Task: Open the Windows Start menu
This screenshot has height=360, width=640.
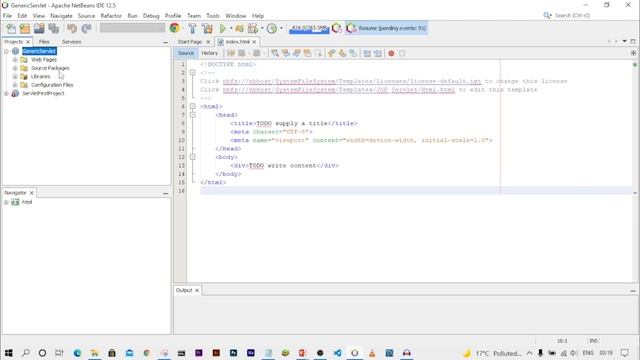Action: (x=9, y=353)
